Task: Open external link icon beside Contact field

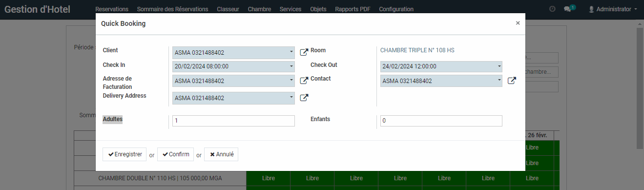Action: click(512, 81)
